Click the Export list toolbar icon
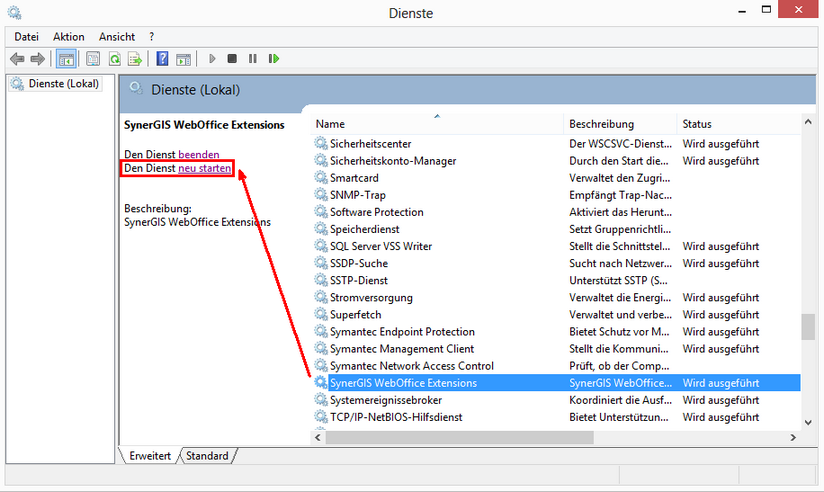This screenshot has height=492, width=824. (x=135, y=59)
